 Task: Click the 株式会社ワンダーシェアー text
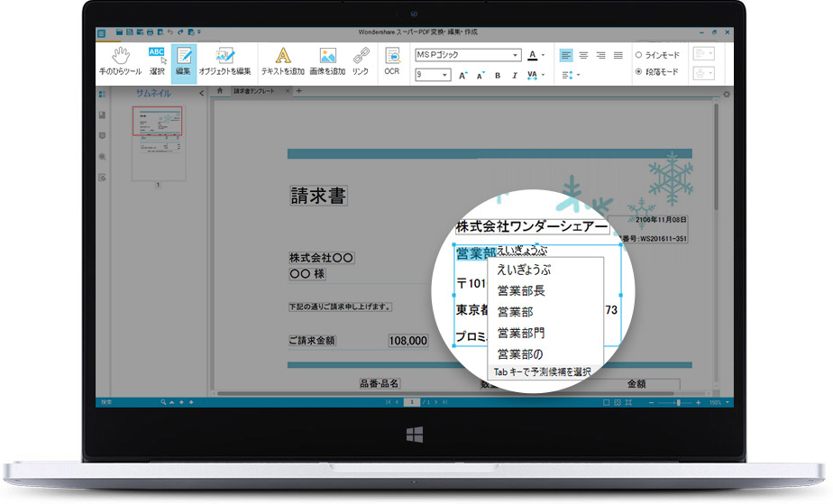tap(532, 227)
